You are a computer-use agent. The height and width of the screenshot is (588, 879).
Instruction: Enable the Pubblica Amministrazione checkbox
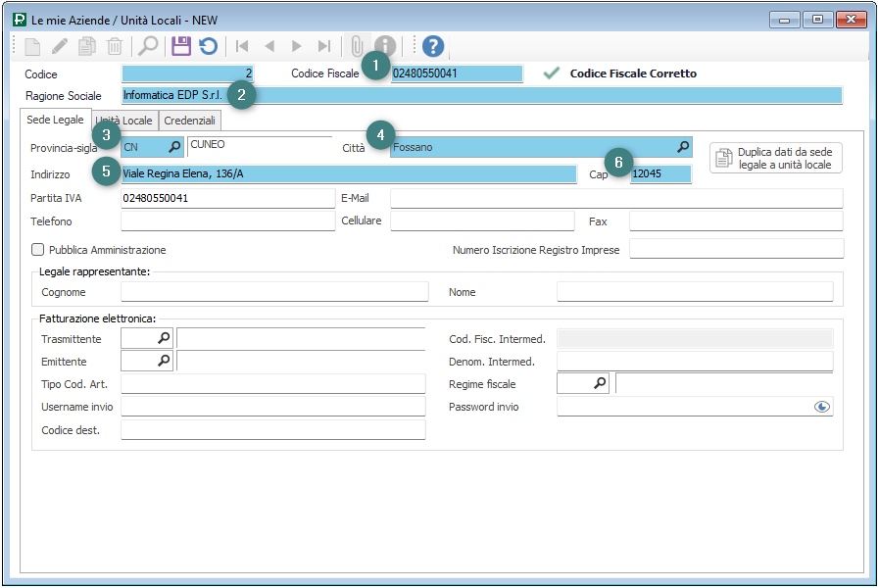38,250
